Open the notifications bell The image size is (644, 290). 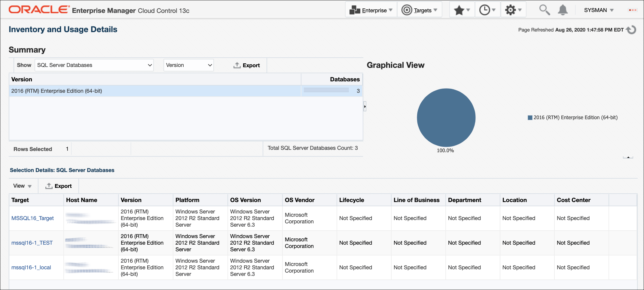563,10
